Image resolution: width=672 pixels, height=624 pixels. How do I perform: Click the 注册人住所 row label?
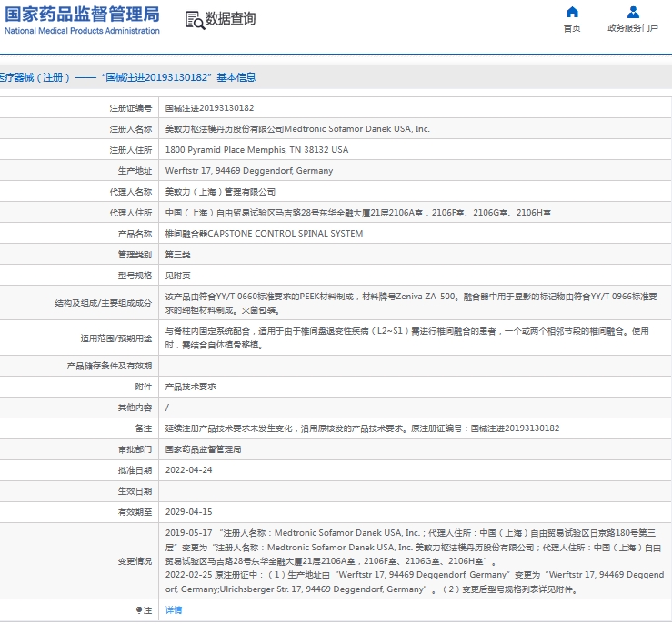131,150
